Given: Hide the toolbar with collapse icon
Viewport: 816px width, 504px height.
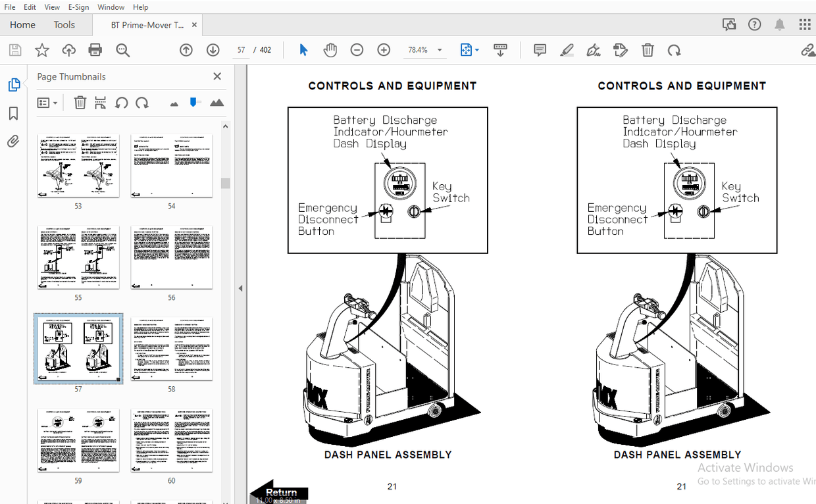Looking at the screenshot, I should click(501, 50).
